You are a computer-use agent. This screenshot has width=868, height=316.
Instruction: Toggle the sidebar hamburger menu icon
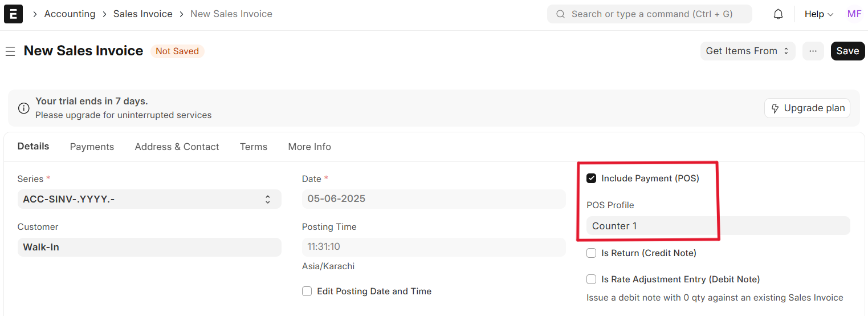click(x=10, y=51)
